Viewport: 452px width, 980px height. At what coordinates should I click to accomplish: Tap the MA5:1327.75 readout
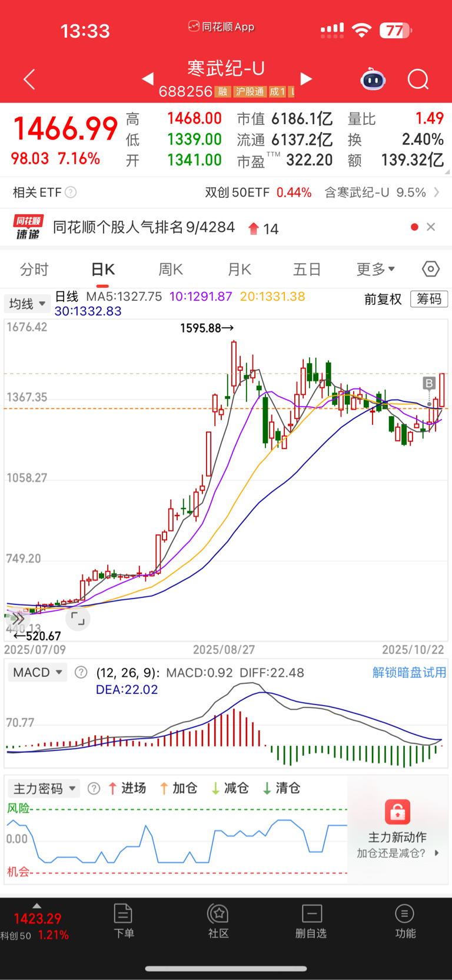click(124, 296)
